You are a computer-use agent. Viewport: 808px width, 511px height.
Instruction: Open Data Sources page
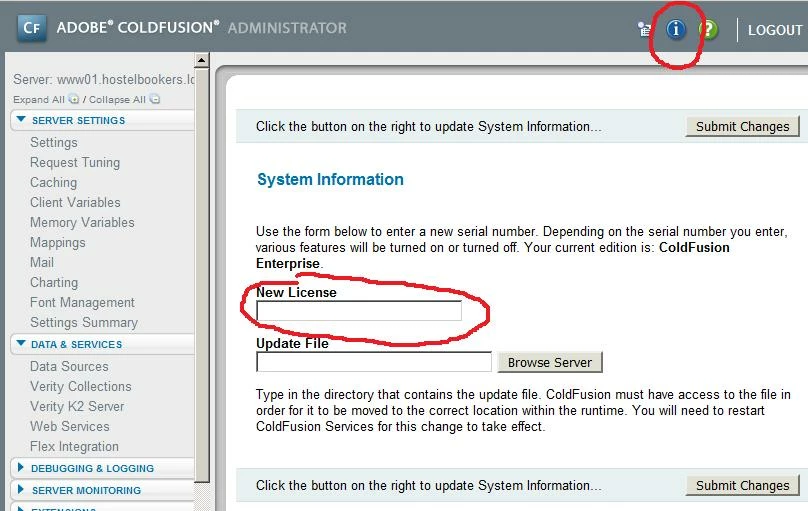coord(69,366)
